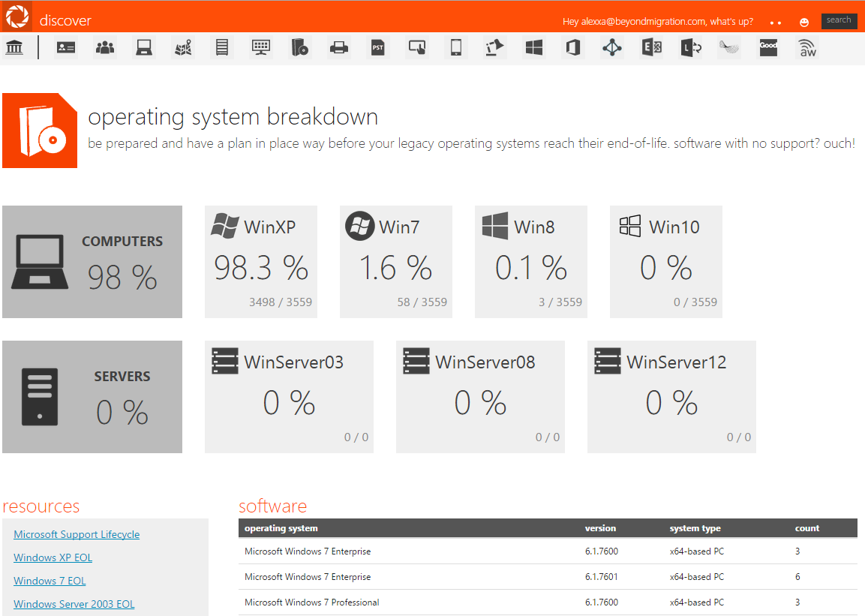Viewport: 865px width, 616px height.
Task: Open the mobile phone icon
Action: 456,47
